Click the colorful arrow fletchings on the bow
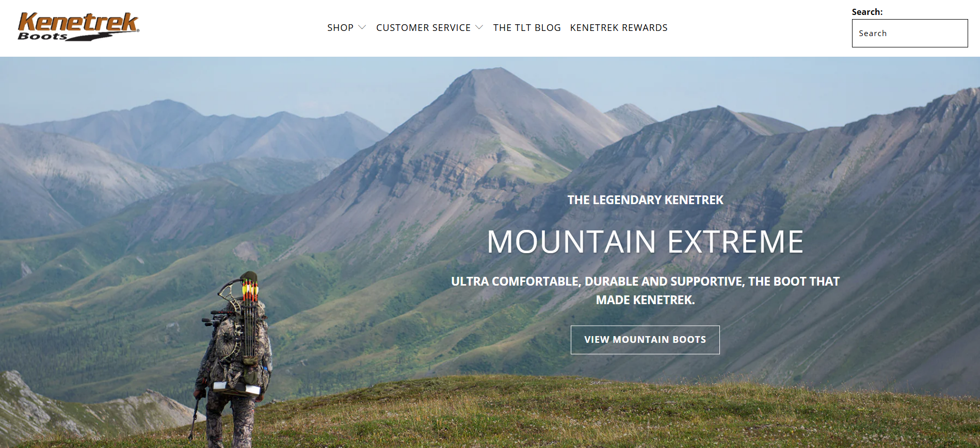 (x=250, y=290)
